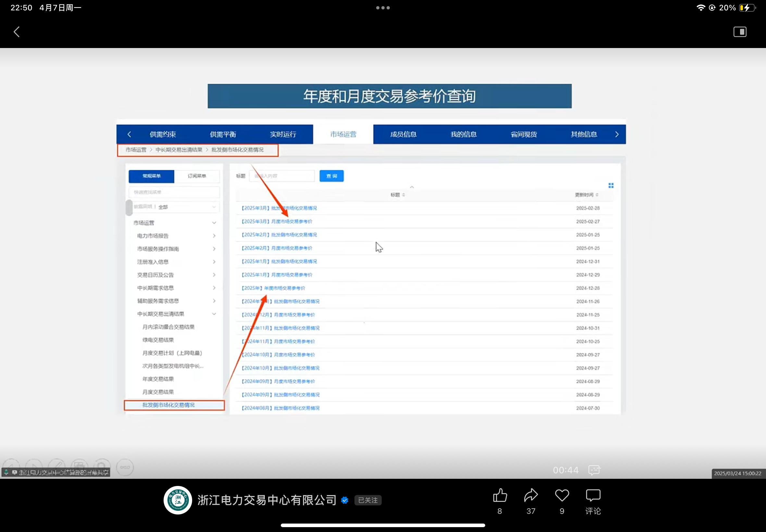766x532 pixels.
Task: Click the blue 查询 search button
Action: tap(331, 176)
